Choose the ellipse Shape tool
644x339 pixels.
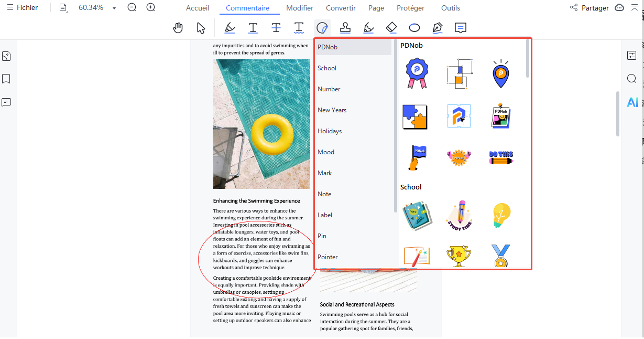click(414, 28)
